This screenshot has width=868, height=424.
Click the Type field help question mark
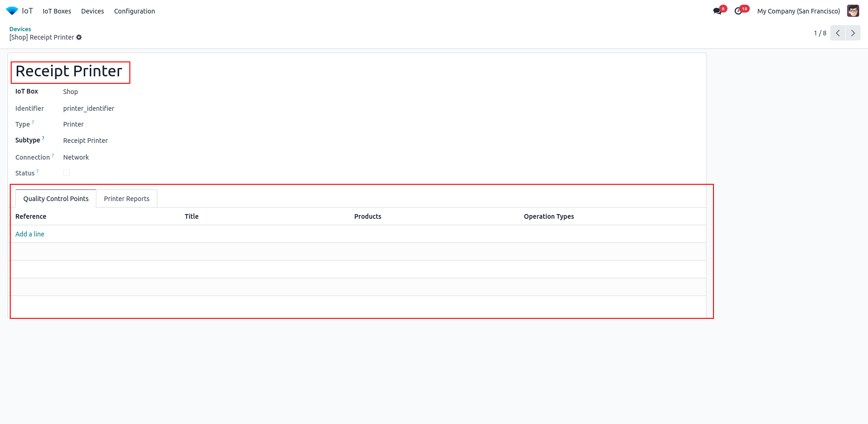click(33, 123)
